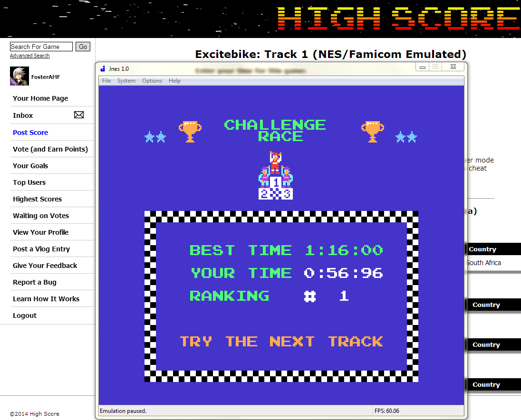Open the System menu in Jnes

(x=126, y=81)
